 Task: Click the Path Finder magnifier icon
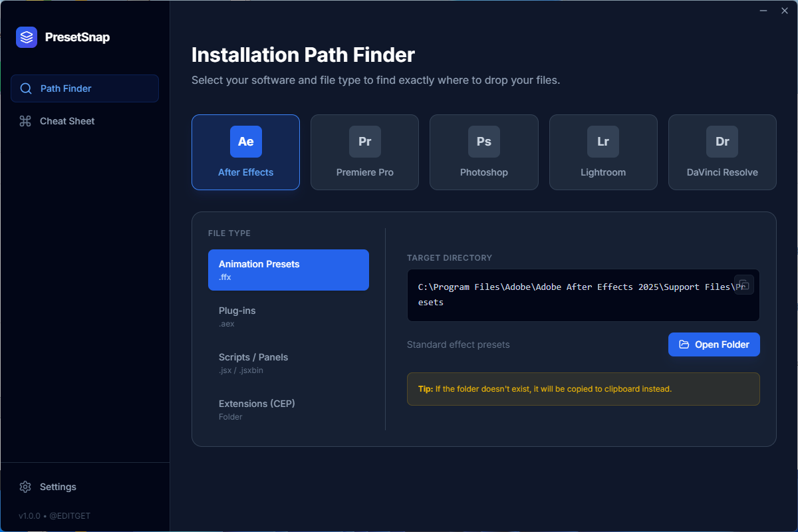point(26,88)
